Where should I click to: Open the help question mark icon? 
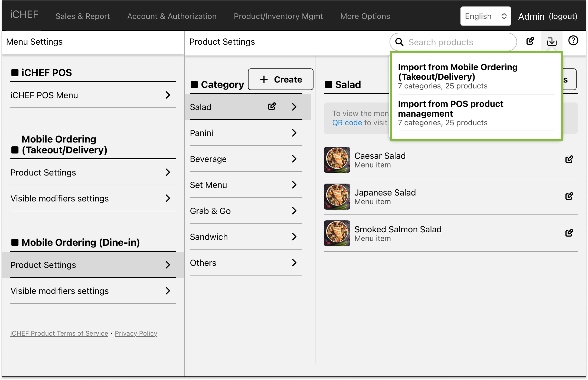pos(573,41)
